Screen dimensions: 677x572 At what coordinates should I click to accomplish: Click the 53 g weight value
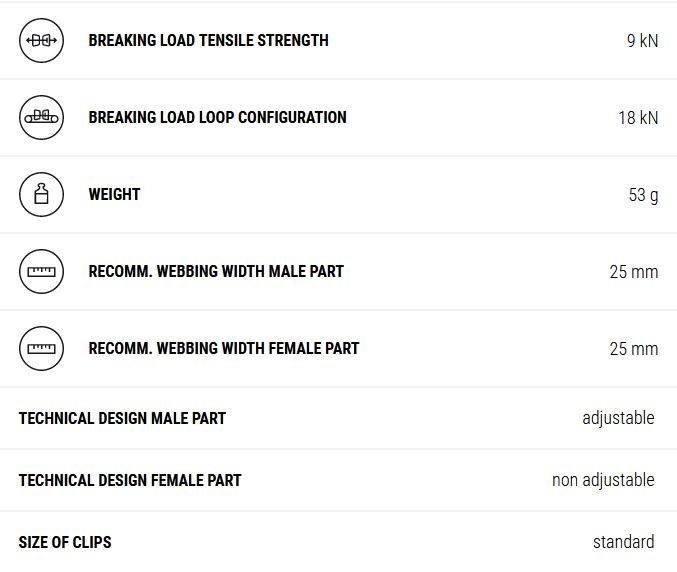pos(643,195)
